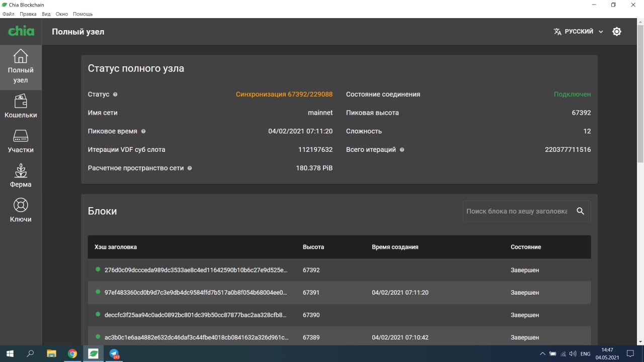The image size is (644, 362).
Task: Open the Ферма farm section
Action: tap(21, 175)
